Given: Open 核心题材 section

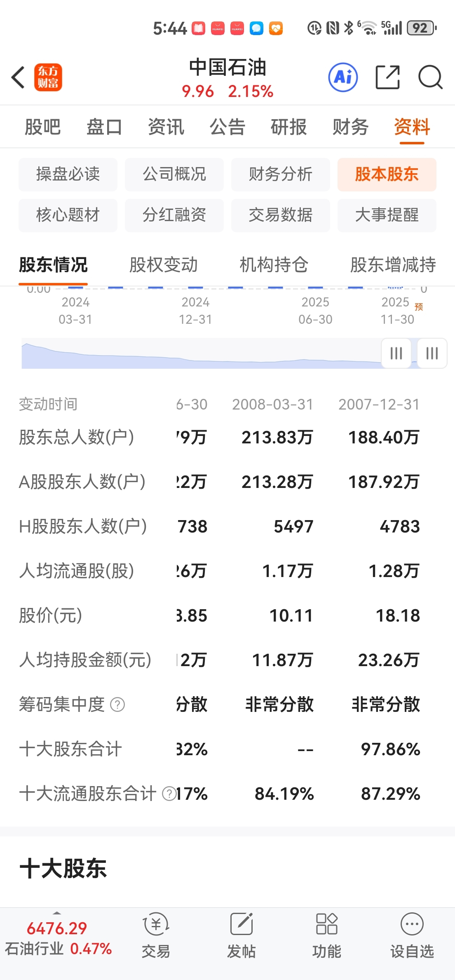Looking at the screenshot, I should coord(68,215).
